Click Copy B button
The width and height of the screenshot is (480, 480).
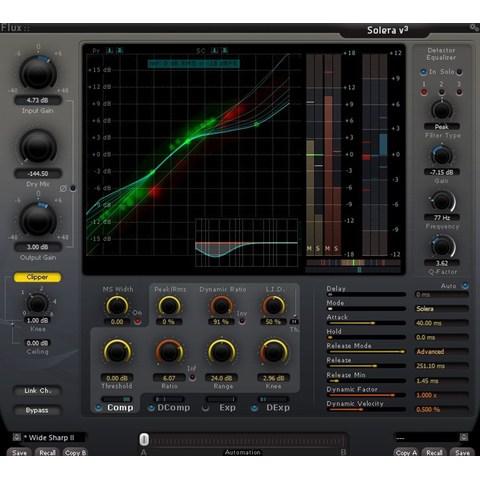pos(75,452)
